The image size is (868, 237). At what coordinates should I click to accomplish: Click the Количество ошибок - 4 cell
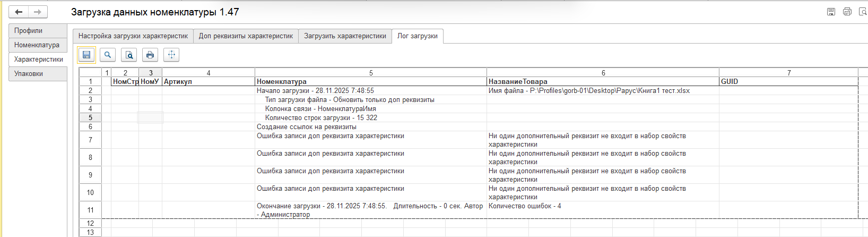[x=525, y=206]
